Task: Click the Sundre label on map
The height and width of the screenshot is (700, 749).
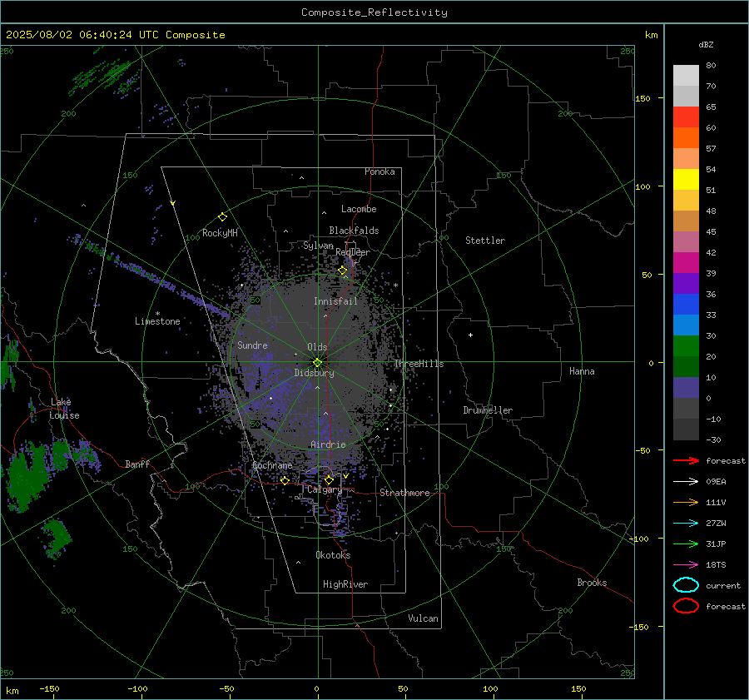Action: pos(252,345)
